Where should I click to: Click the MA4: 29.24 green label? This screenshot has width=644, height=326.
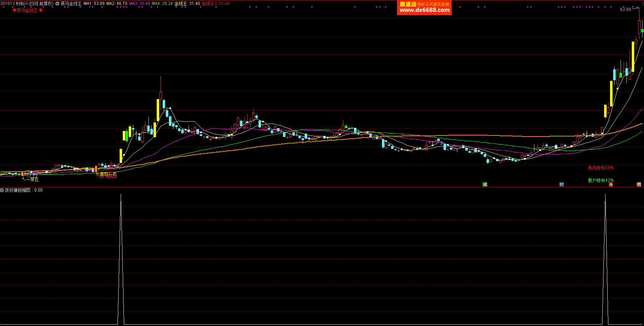pos(162,4)
